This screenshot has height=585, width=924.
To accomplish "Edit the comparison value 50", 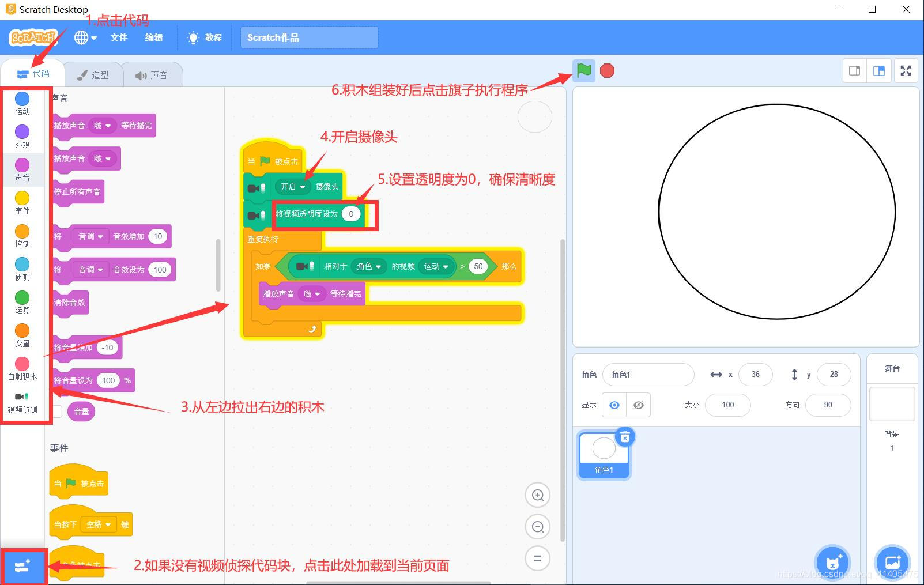I will pos(478,266).
